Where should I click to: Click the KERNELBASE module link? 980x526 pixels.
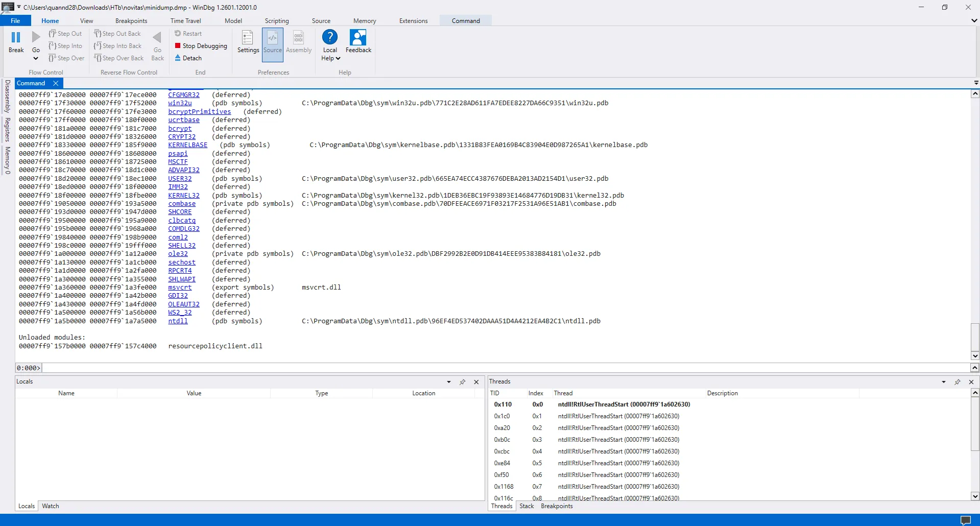(x=187, y=145)
